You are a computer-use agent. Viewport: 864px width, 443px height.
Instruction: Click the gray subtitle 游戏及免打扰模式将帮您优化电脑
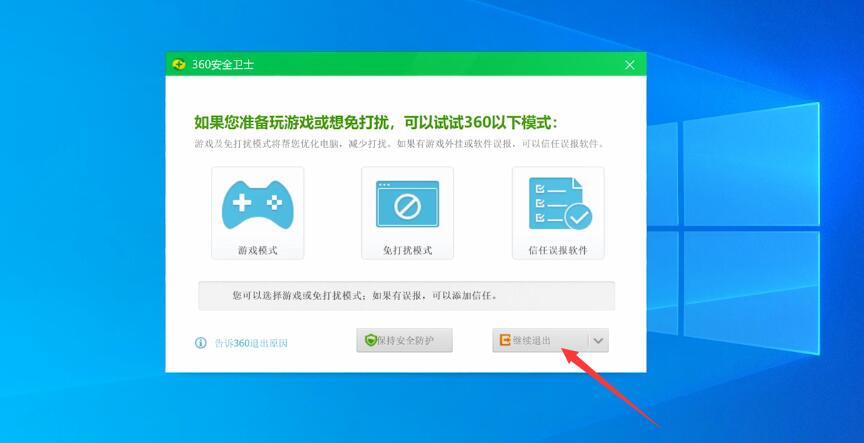point(399,144)
